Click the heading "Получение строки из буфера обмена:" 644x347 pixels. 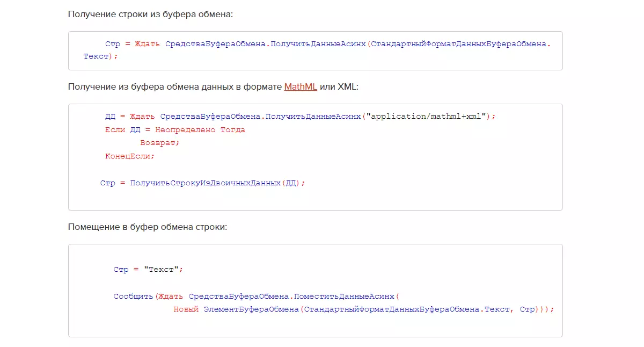click(150, 14)
